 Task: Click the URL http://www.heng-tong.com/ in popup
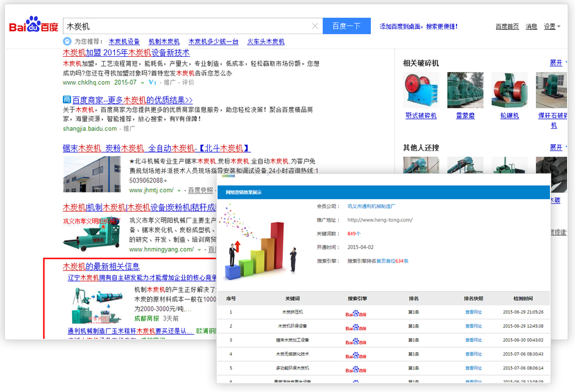(380, 220)
